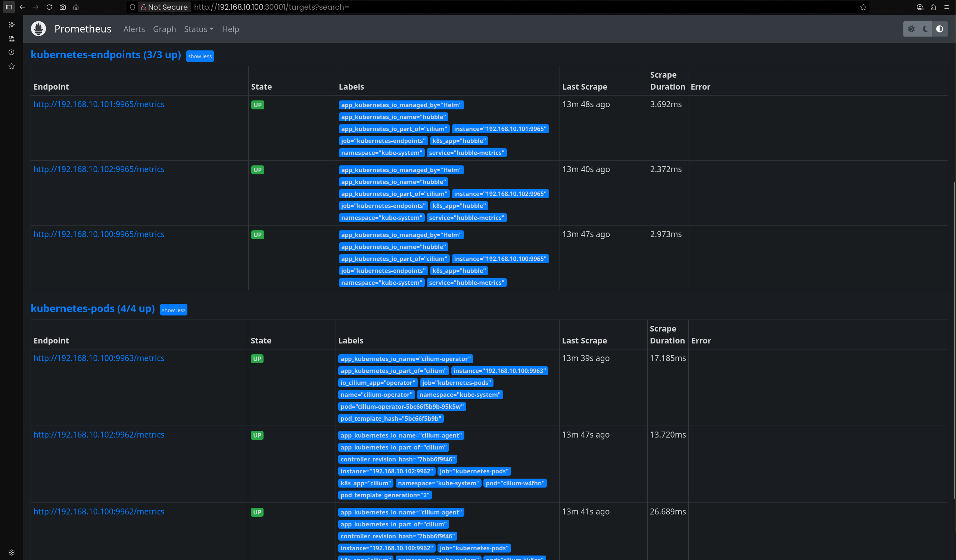
Task: Open the Help navigation item
Action: coord(230,29)
